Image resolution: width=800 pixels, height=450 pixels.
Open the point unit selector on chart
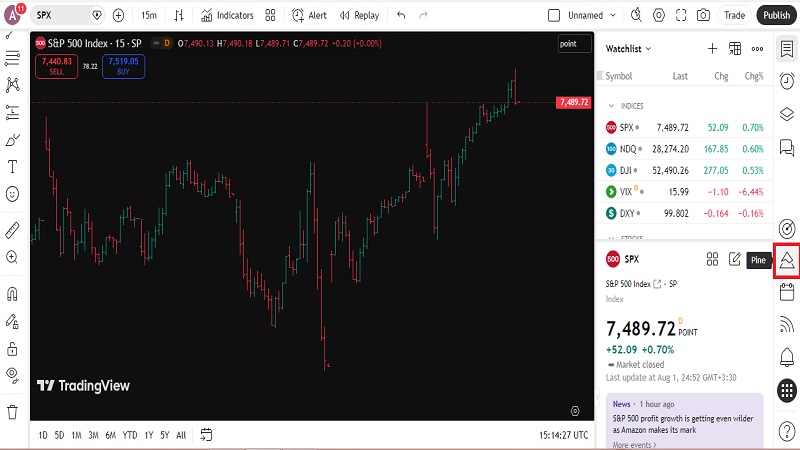[x=574, y=44]
